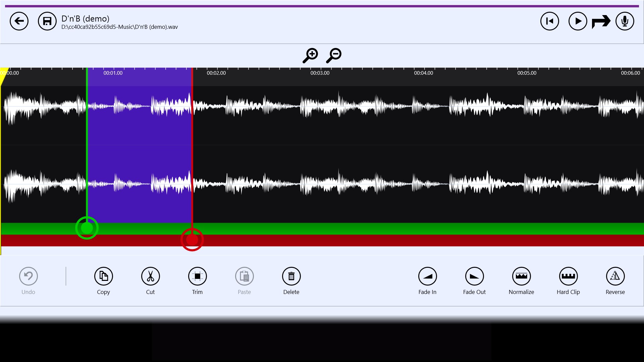Click the D'n'B (demo) title text
The image size is (644, 362).
tap(85, 19)
